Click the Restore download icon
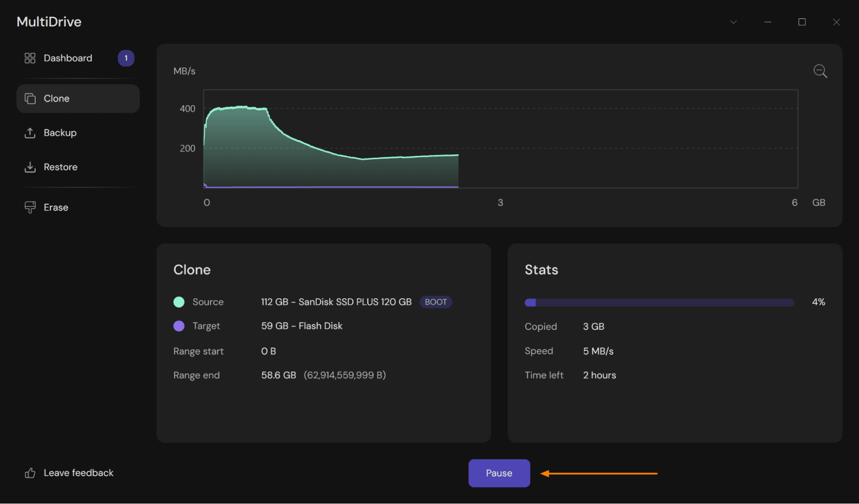This screenshot has height=504, width=859. (30, 167)
